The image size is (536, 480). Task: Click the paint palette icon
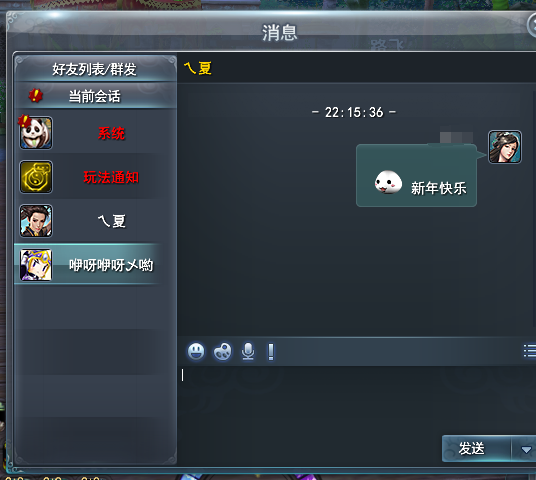[x=222, y=352]
